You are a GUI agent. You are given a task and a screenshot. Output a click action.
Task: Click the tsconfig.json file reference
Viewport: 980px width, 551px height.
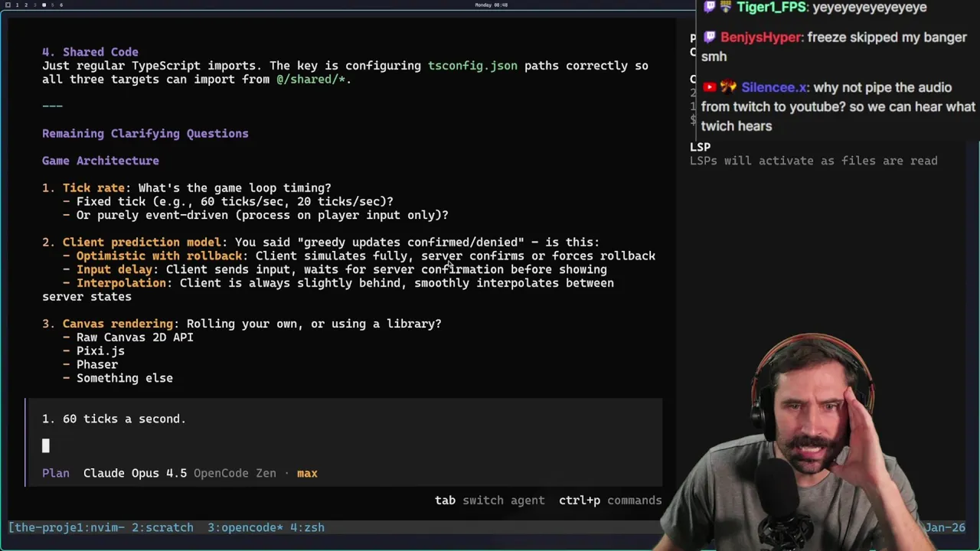click(472, 66)
